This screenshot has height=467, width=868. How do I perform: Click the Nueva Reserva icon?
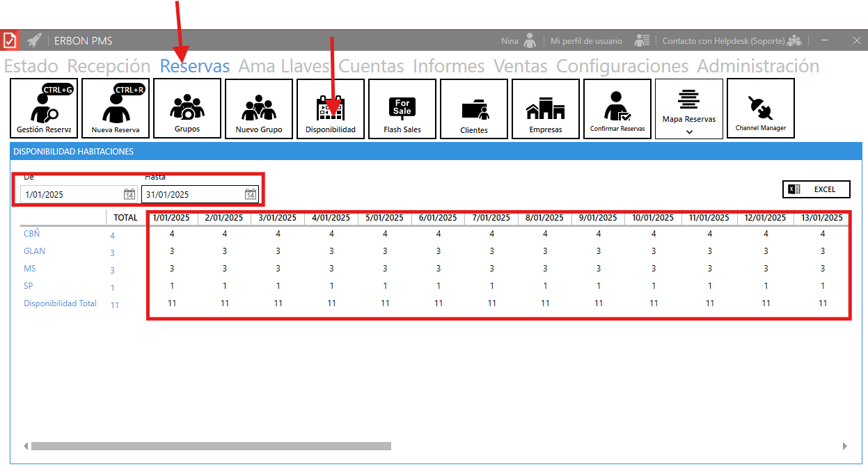[116, 108]
